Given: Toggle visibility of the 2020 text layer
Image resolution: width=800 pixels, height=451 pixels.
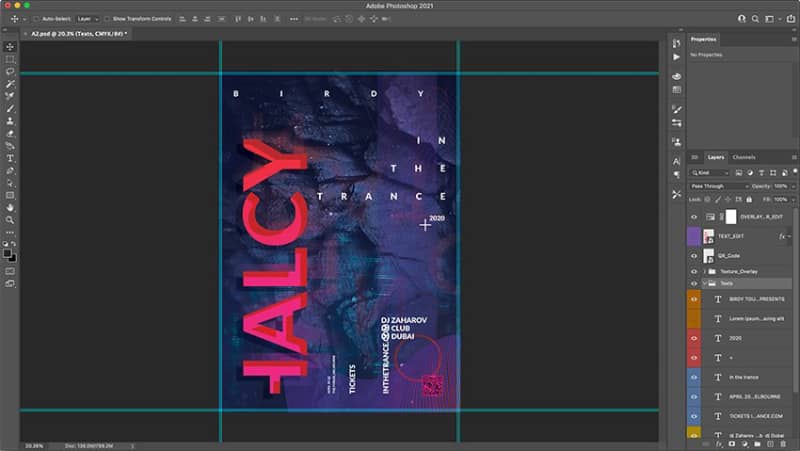Looking at the screenshot, I should point(694,338).
